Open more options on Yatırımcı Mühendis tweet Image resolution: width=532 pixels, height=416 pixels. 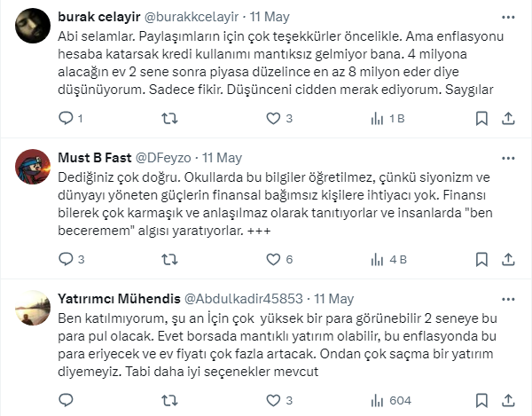pyautogui.click(x=505, y=299)
